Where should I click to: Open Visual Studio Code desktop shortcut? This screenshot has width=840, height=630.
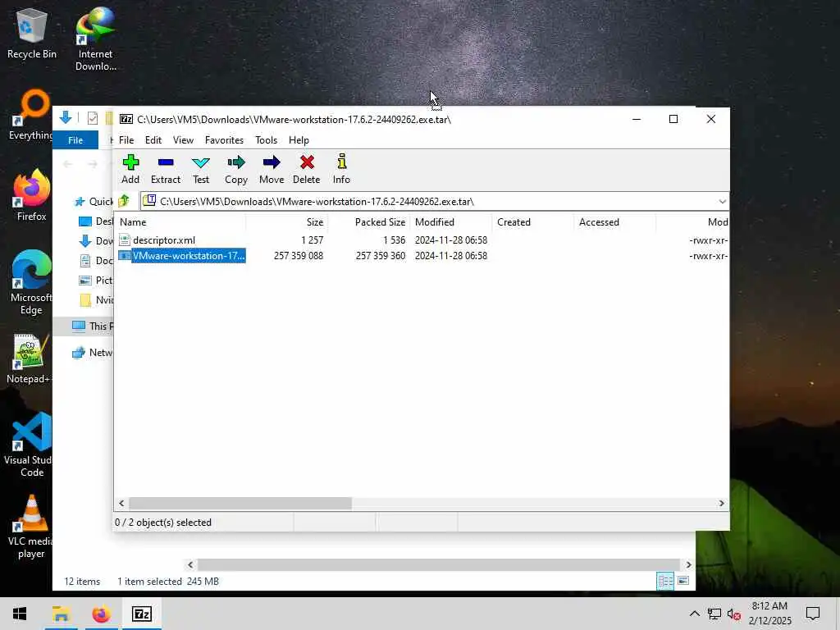pyautogui.click(x=30, y=445)
